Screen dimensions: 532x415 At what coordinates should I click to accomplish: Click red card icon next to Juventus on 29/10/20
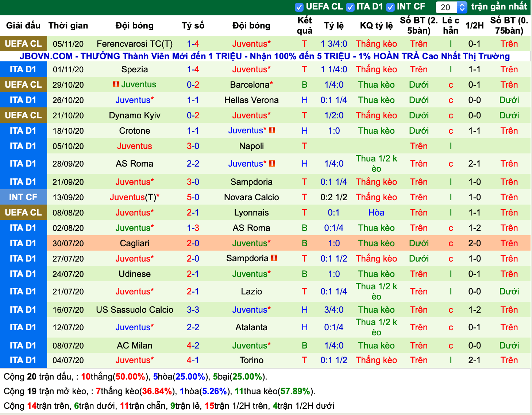pos(116,84)
